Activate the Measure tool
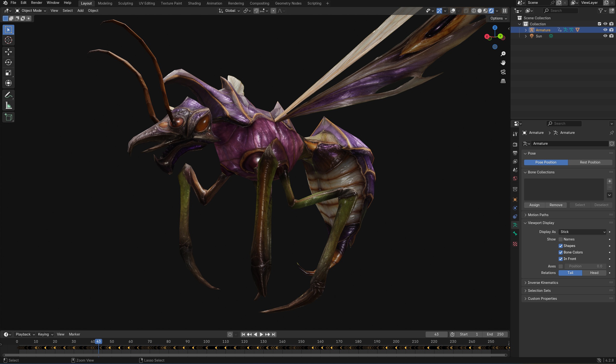 8,106
